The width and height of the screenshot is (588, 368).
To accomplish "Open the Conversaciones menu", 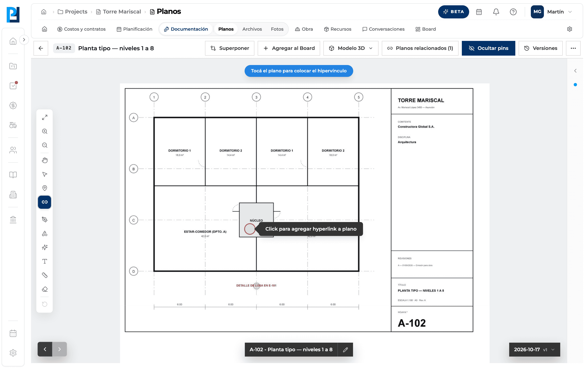I will 383,29.
